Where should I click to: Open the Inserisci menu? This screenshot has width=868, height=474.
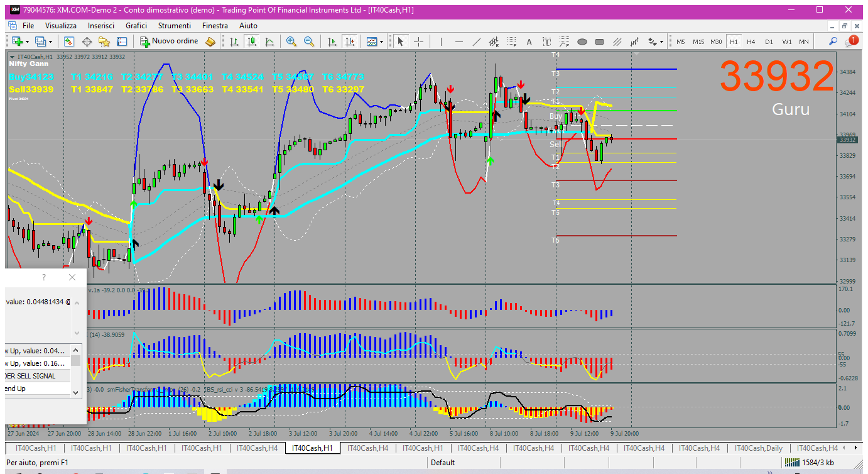101,26
